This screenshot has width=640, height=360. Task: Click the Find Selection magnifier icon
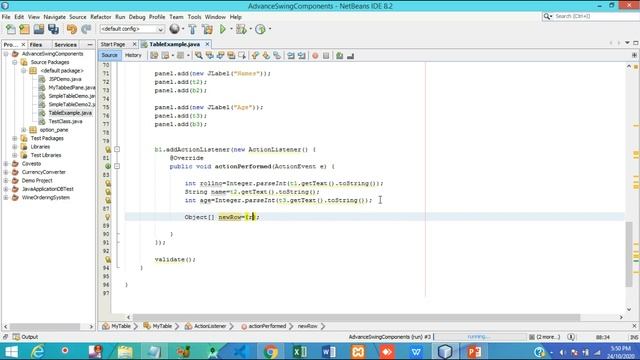pos(199,56)
